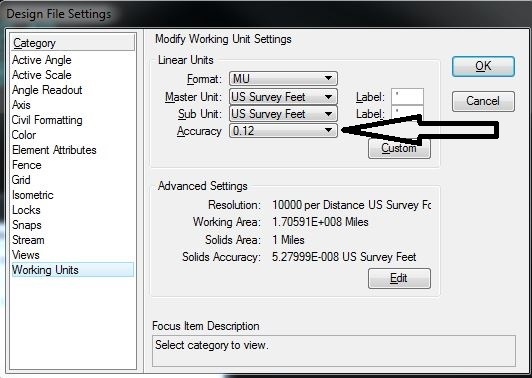Select Element Attributes in the category list

click(54, 150)
